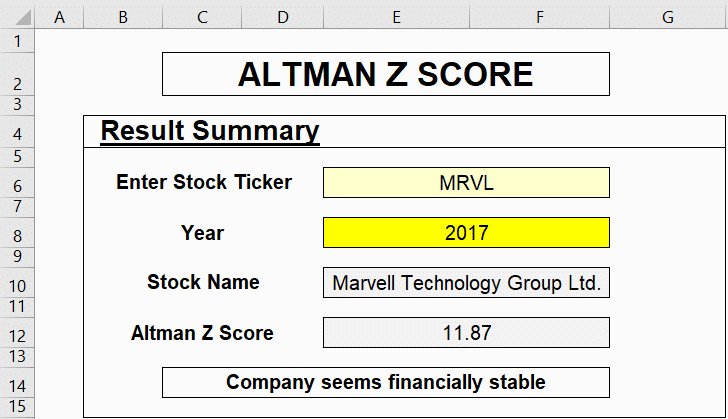Select column F header
728x419 pixels.
pos(540,15)
